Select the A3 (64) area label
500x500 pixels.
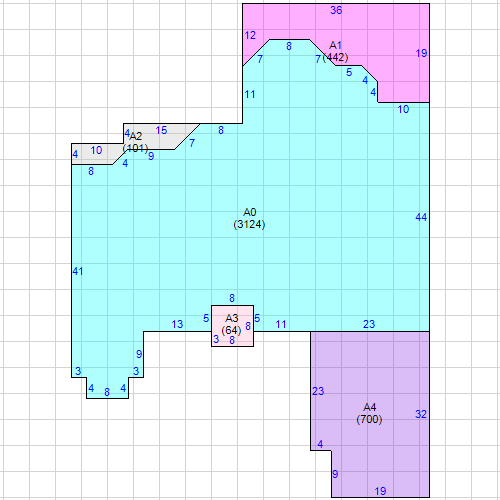pos(231,324)
